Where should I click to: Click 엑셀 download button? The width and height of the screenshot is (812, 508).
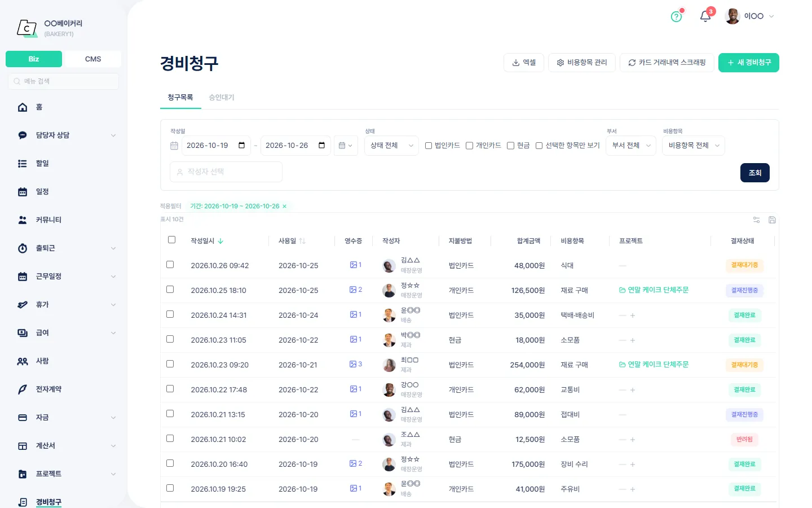[524, 63]
